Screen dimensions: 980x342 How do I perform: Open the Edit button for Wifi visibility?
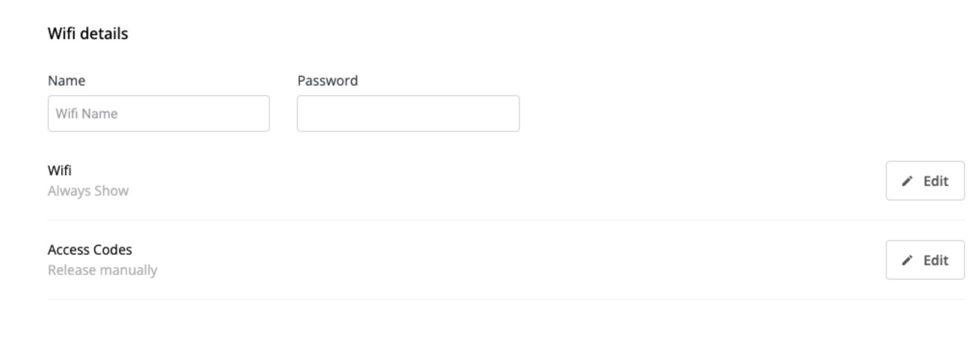point(925,181)
